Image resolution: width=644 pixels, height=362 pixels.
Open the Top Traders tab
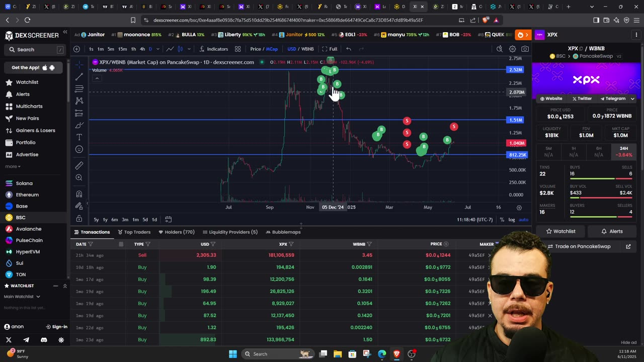click(x=134, y=232)
